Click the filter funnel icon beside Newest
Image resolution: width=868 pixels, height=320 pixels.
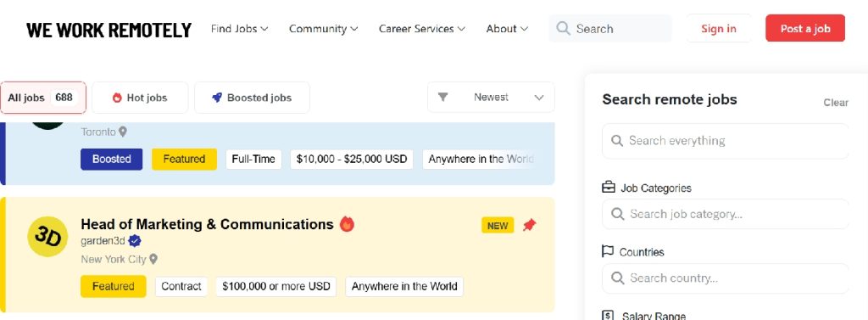click(442, 97)
